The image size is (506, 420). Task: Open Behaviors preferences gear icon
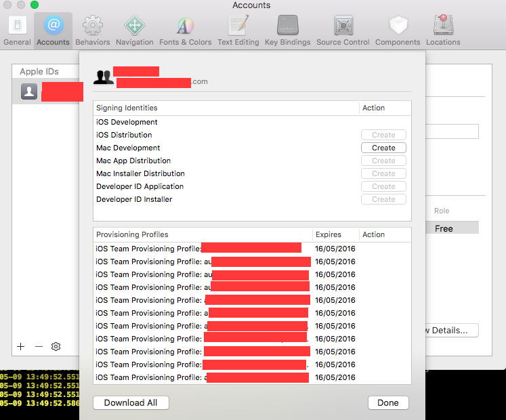click(93, 25)
